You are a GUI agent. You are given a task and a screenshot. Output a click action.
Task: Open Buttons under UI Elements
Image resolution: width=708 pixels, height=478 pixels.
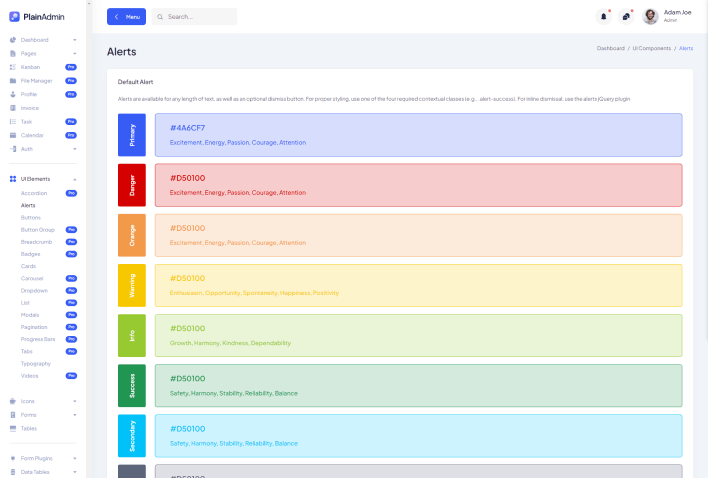click(x=31, y=217)
